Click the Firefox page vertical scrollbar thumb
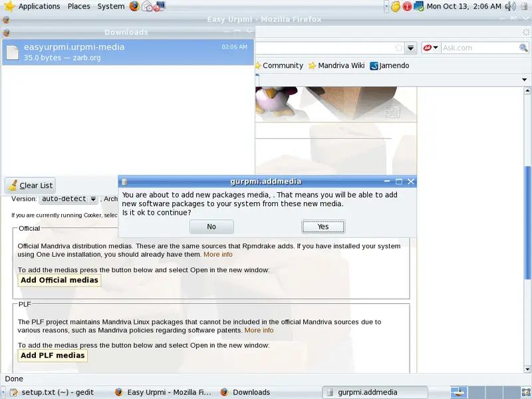 (527, 223)
